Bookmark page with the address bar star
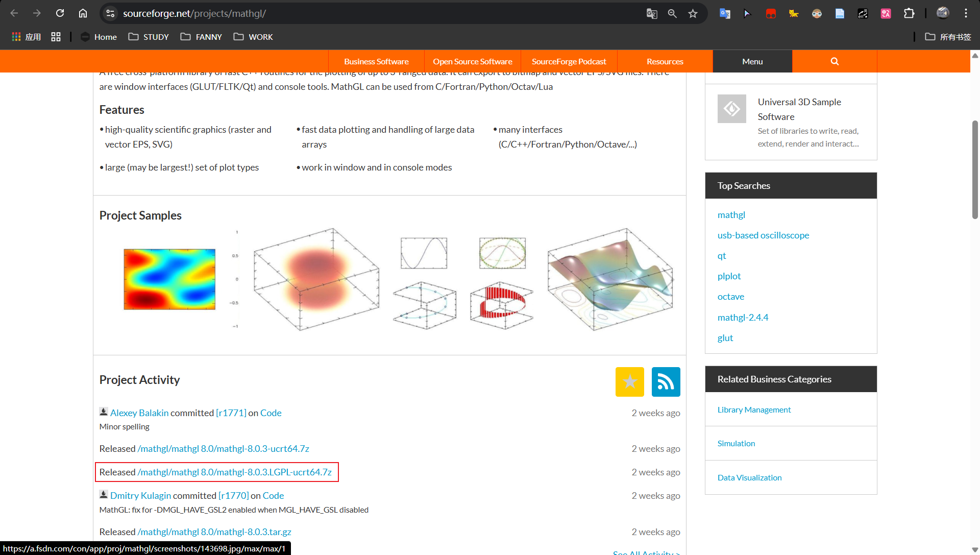Viewport: 980px width, 555px height. (693, 14)
